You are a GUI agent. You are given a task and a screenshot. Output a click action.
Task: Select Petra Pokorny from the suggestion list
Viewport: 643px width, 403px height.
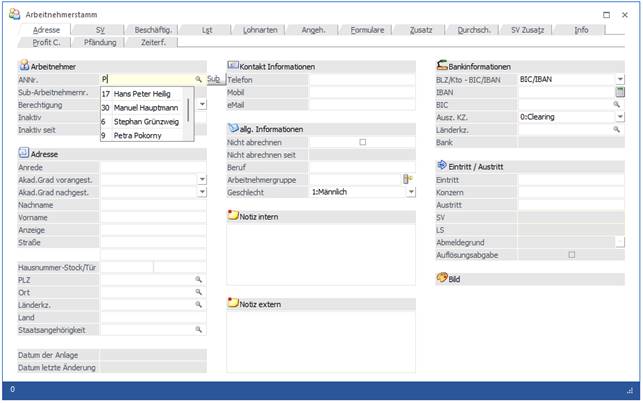pyautogui.click(x=138, y=135)
